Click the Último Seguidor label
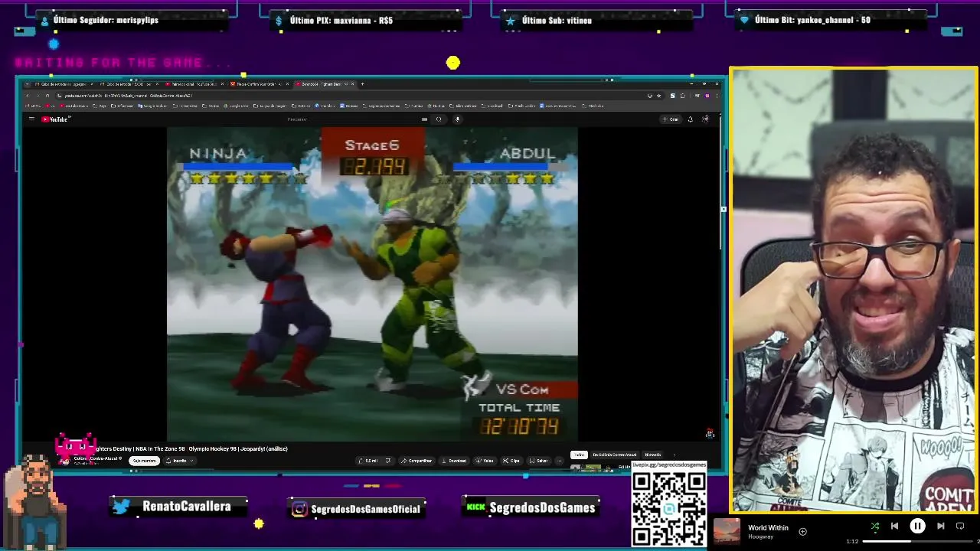Image resolution: width=980 pixels, height=551 pixels. point(106,21)
